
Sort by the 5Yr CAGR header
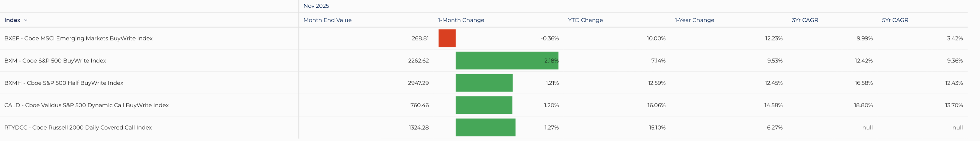895,20
